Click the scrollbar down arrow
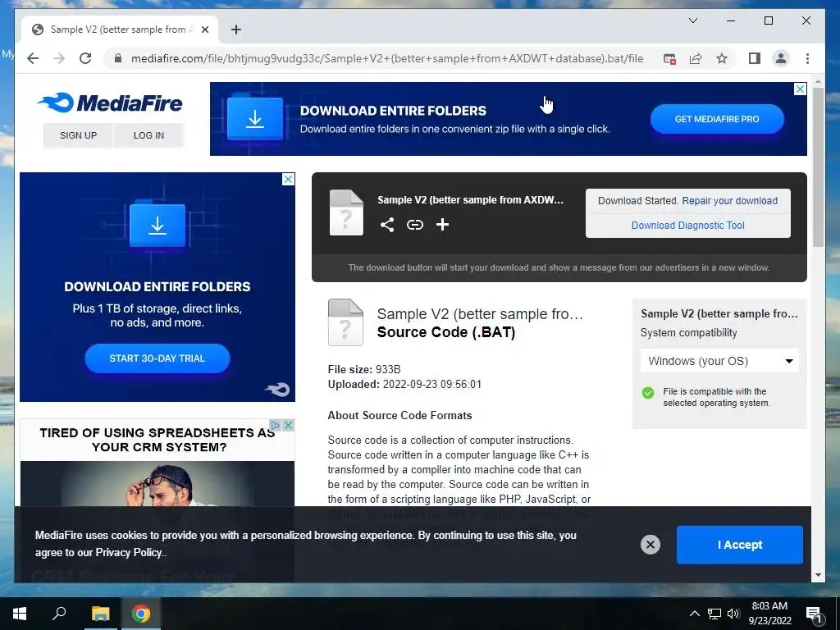The width and height of the screenshot is (840, 630). pos(818,575)
